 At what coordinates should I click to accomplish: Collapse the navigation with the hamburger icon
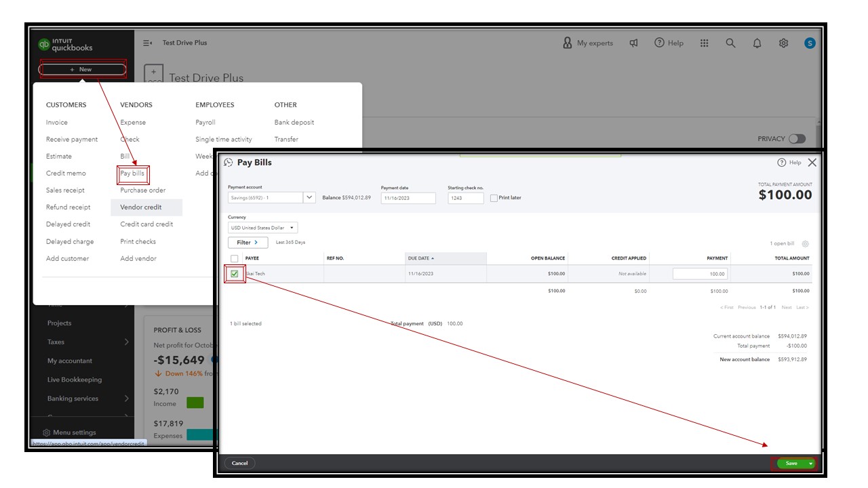[x=147, y=43]
